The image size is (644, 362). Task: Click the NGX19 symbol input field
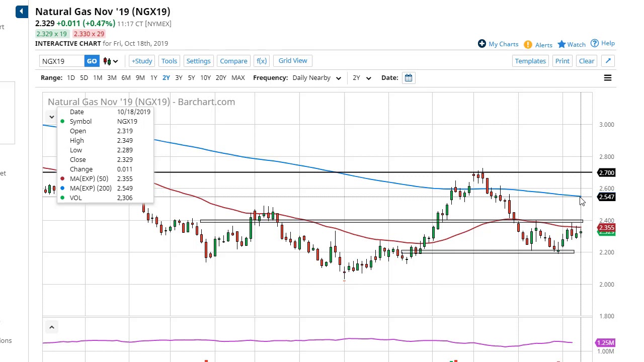62,61
